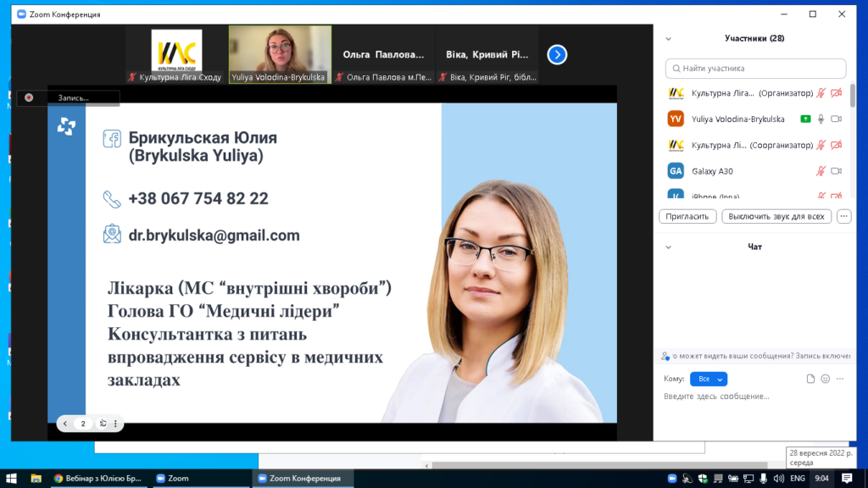Click Yuliya Volodina-Brykulska YV avatar
Image resolution: width=868 pixels, height=488 pixels.
tap(676, 119)
